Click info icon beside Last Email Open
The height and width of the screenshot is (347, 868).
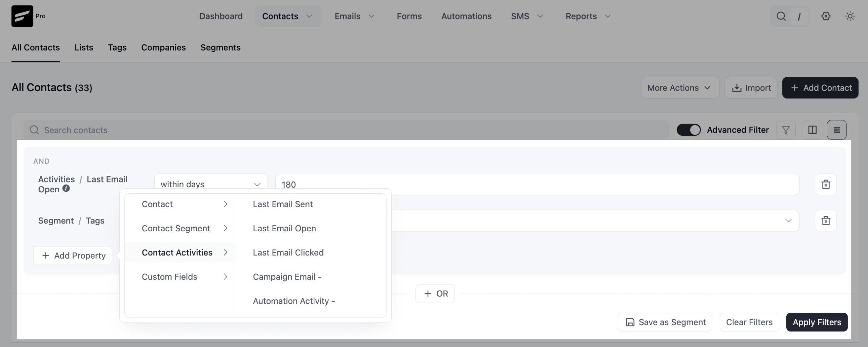point(66,188)
